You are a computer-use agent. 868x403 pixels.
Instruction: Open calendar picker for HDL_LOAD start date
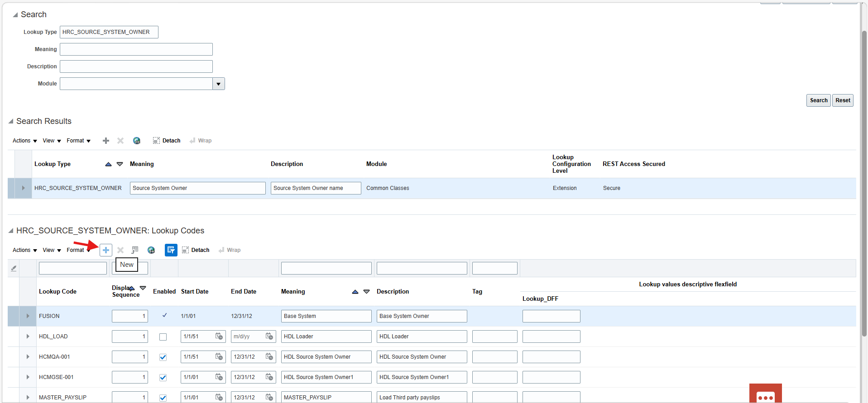point(219,337)
